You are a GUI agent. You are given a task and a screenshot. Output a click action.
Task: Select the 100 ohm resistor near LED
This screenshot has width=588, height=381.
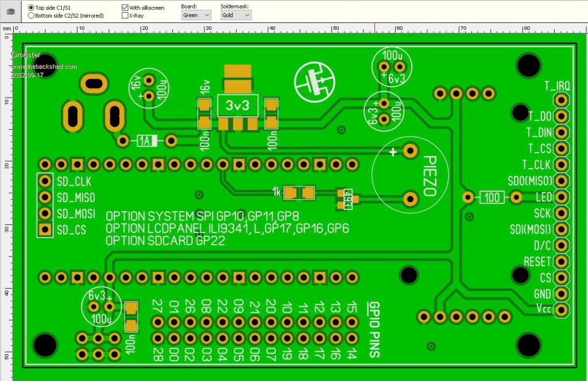tap(492, 197)
